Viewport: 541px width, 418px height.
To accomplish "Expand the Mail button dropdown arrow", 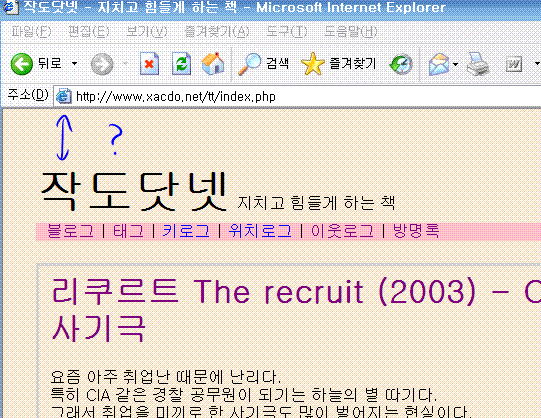I will (455, 64).
